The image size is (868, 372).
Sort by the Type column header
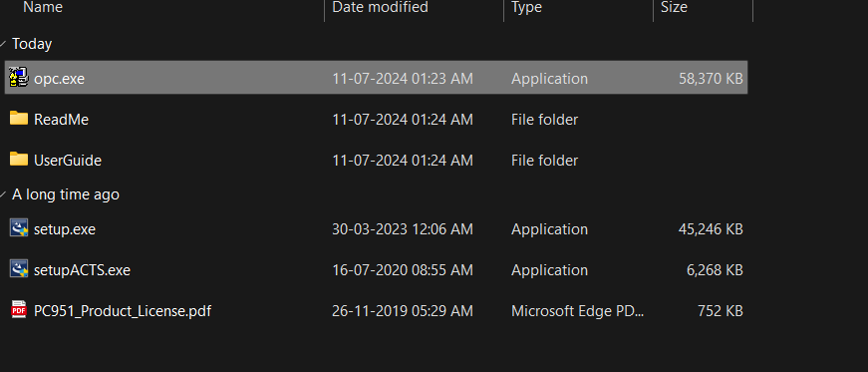526,7
